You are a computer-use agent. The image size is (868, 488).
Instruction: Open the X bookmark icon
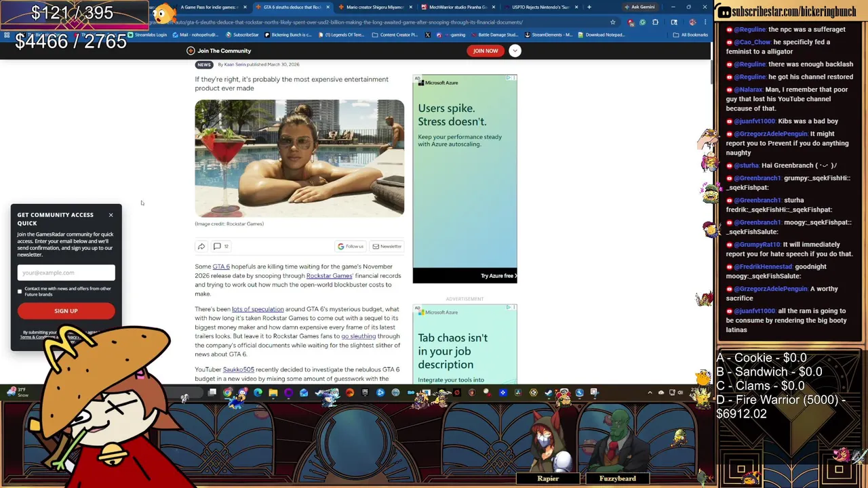coord(428,35)
